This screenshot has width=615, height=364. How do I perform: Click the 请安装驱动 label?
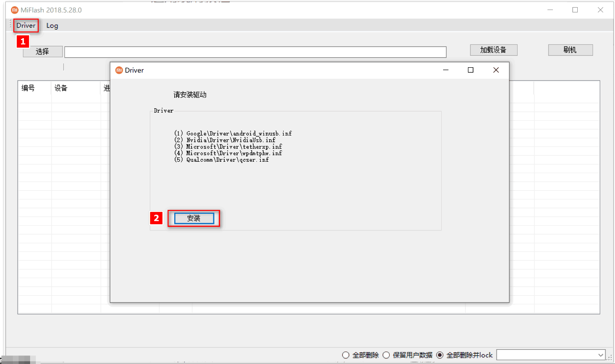coord(190,95)
